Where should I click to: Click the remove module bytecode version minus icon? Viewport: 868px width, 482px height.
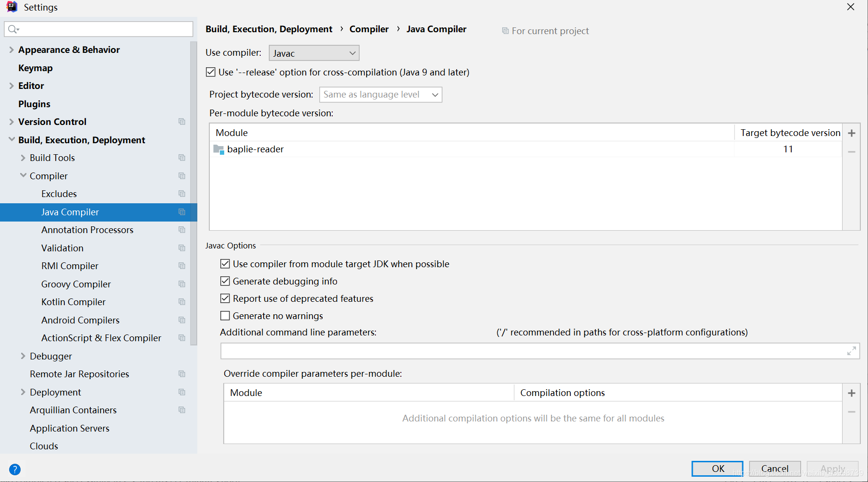point(851,152)
